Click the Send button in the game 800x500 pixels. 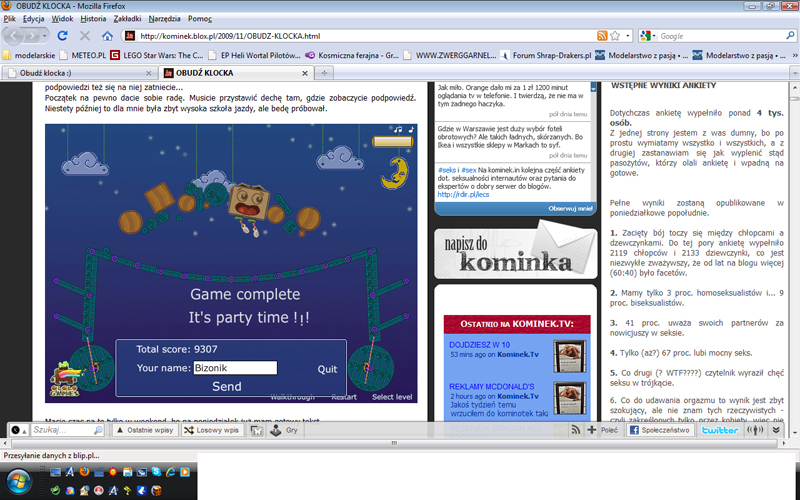pos(227,386)
